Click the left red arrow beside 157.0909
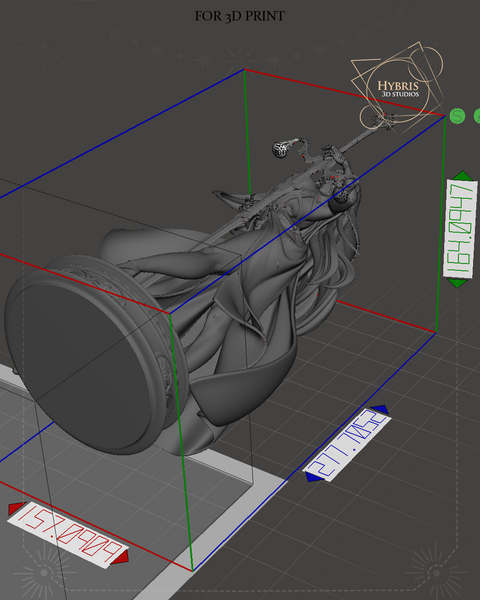 [x=16, y=508]
